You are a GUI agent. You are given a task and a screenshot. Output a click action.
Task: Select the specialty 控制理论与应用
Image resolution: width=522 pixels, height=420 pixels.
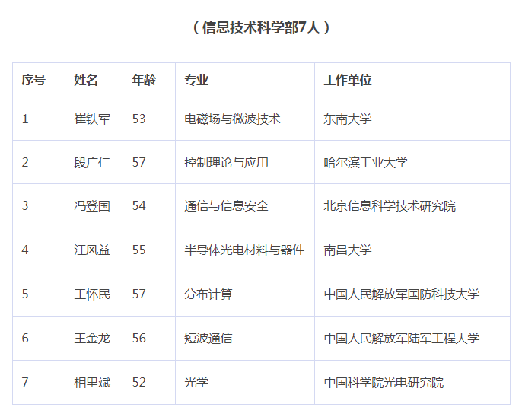[x=227, y=162]
